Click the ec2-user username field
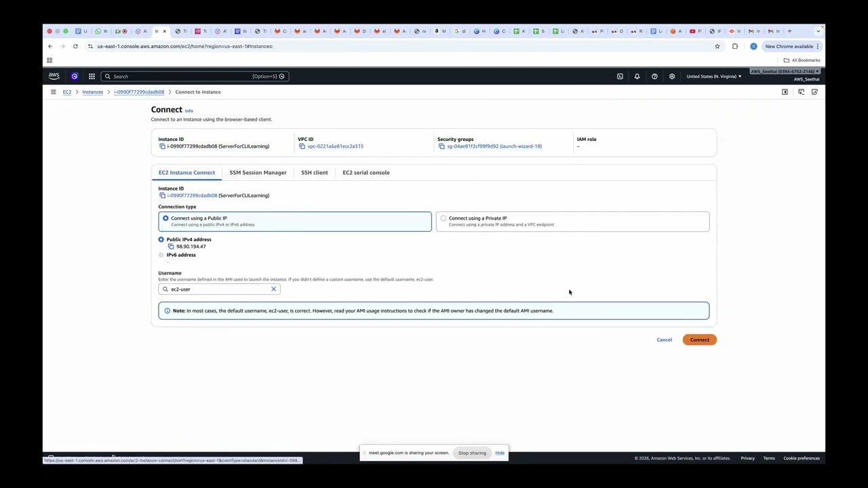868x488 pixels. point(219,289)
